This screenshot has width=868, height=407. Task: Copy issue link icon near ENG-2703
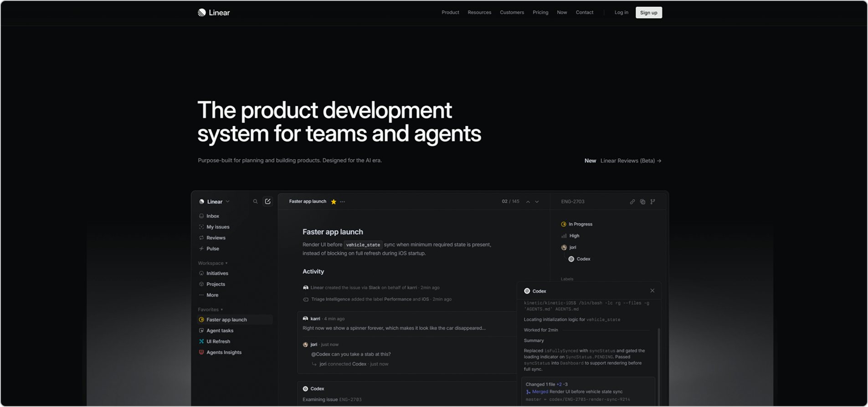pyautogui.click(x=632, y=202)
